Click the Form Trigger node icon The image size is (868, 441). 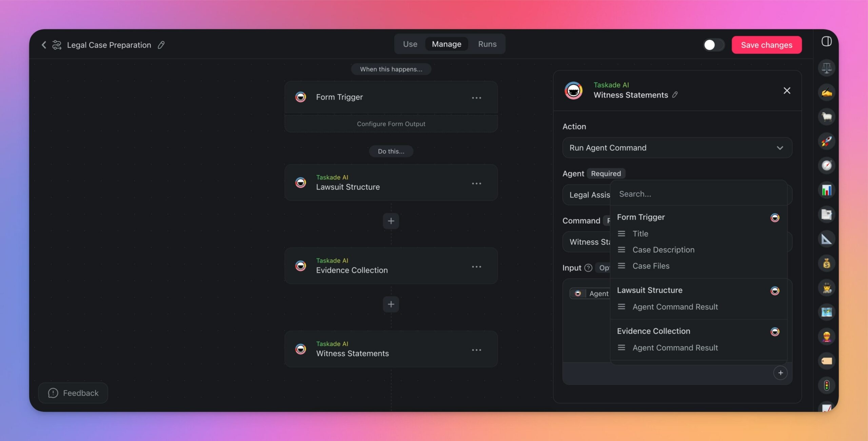(x=300, y=97)
